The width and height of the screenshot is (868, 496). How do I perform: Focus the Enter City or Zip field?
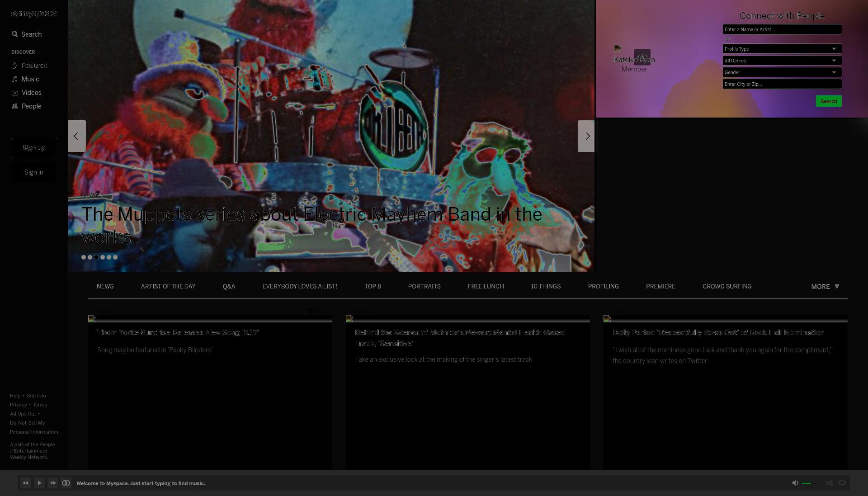pyautogui.click(x=782, y=84)
